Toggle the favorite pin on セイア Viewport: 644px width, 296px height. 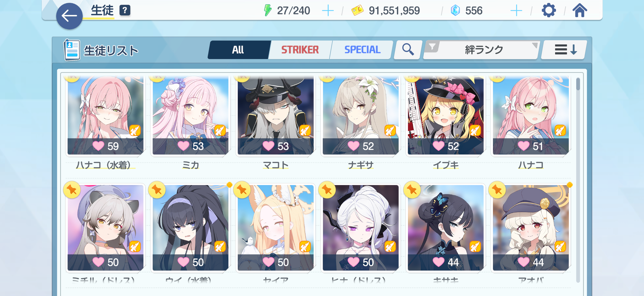coord(242,190)
